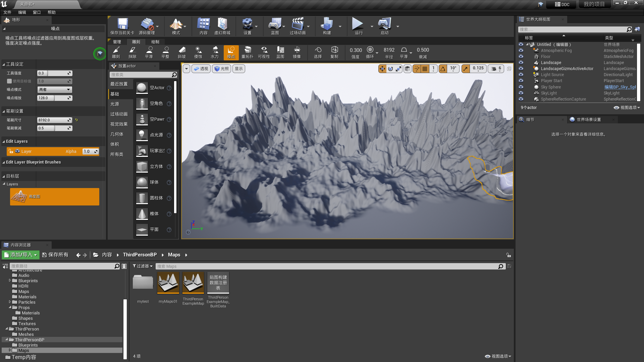
Task: Open the Cinematics (过场动画) icon
Action: [x=298, y=26]
